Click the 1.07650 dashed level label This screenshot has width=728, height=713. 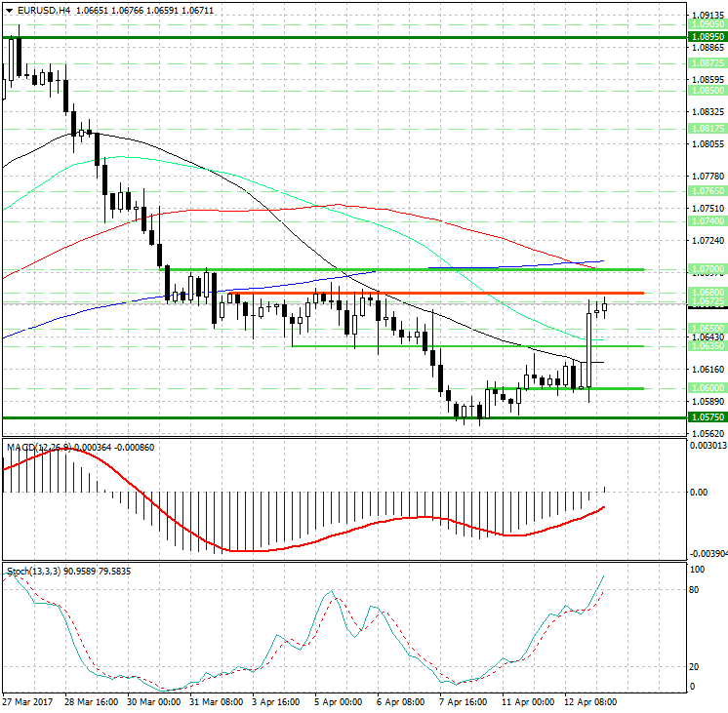(x=707, y=191)
